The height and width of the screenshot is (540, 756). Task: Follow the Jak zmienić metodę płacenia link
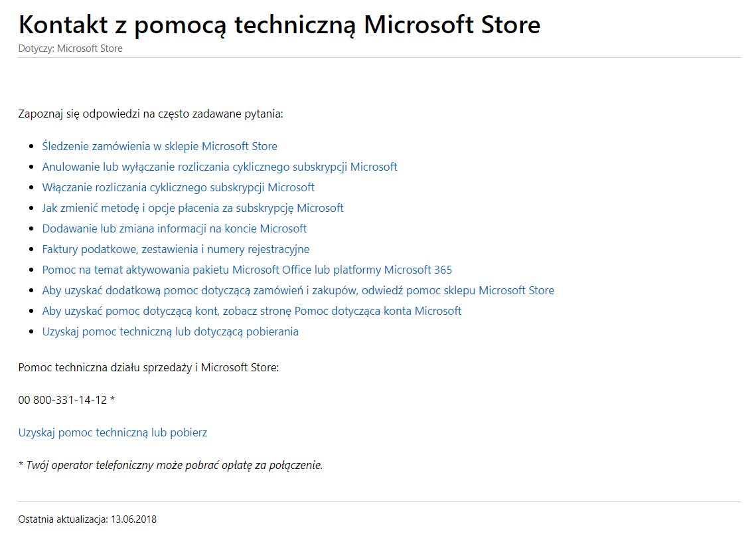[192, 208]
